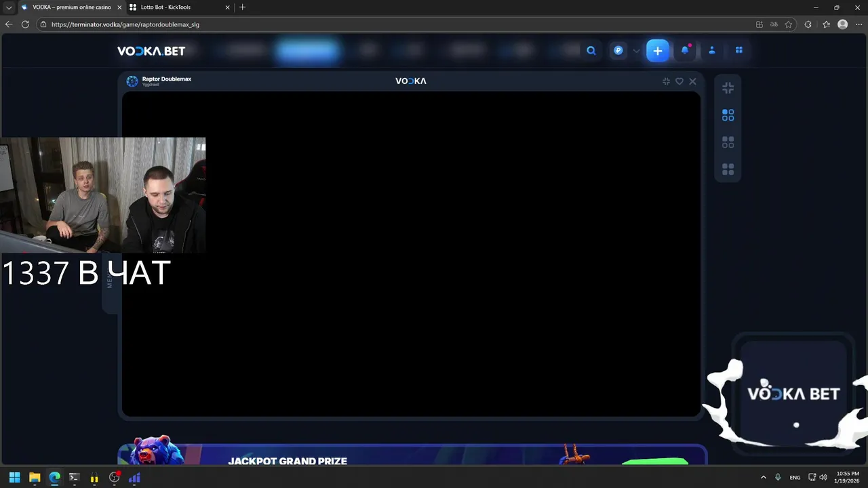868x488 pixels.
Task: Open a new browser tab
Action: (242, 7)
